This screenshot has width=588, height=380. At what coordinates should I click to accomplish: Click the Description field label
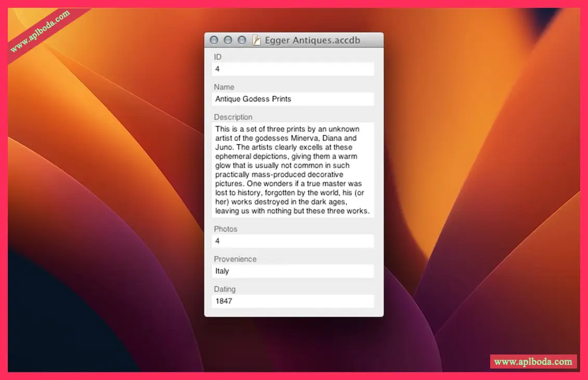[x=233, y=117]
